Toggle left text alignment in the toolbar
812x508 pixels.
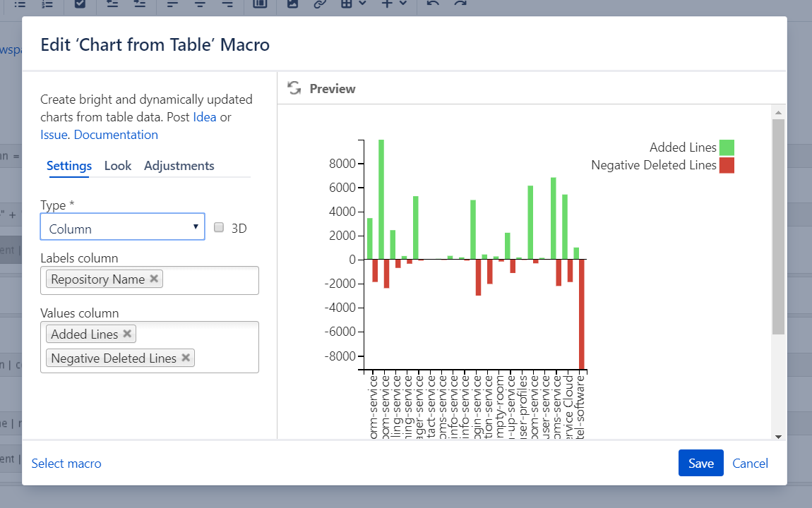172,4
